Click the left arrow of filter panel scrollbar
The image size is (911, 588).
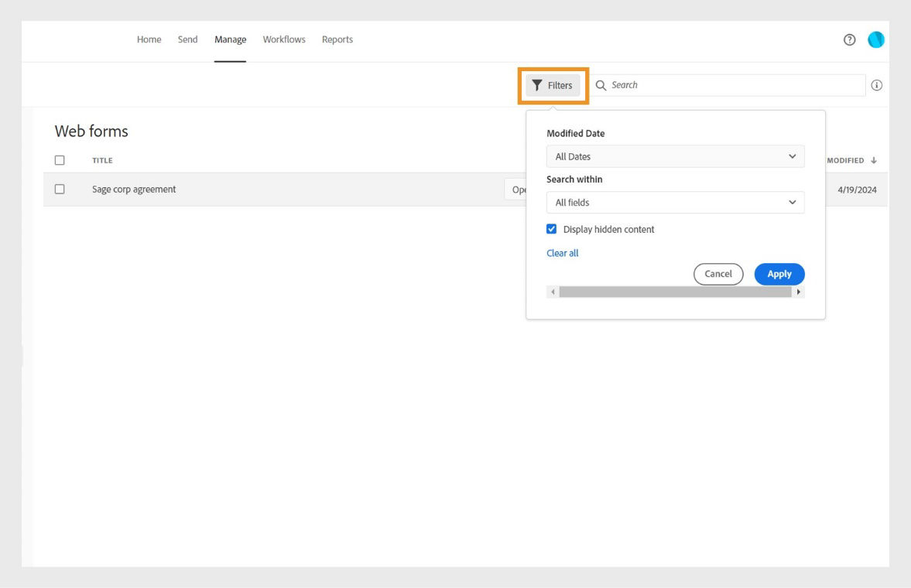pyautogui.click(x=552, y=292)
